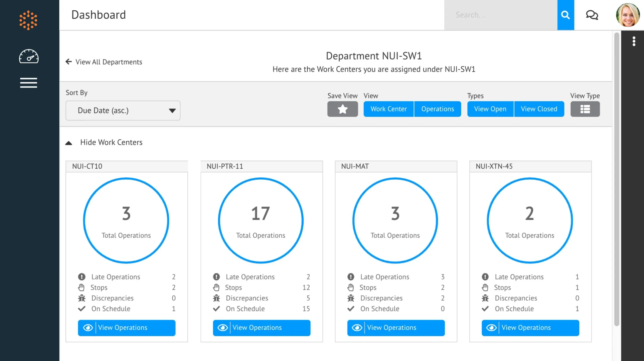Click eye icon on NUI-CT10 View Operations
The image size is (644, 361).
click(x=88, y=328)
